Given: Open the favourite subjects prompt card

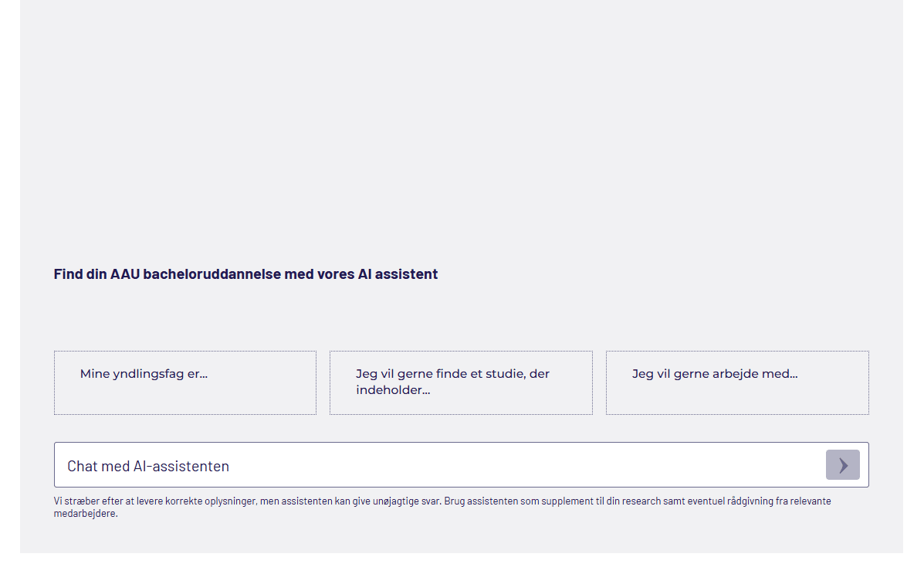Looking at the screenshot, I should coord(185,382).
